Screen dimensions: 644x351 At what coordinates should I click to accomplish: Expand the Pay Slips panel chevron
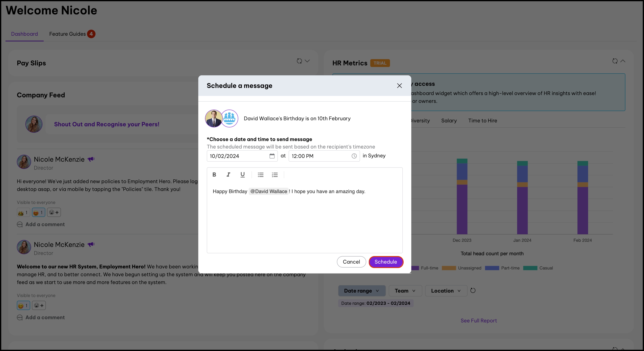coord(307,61)
